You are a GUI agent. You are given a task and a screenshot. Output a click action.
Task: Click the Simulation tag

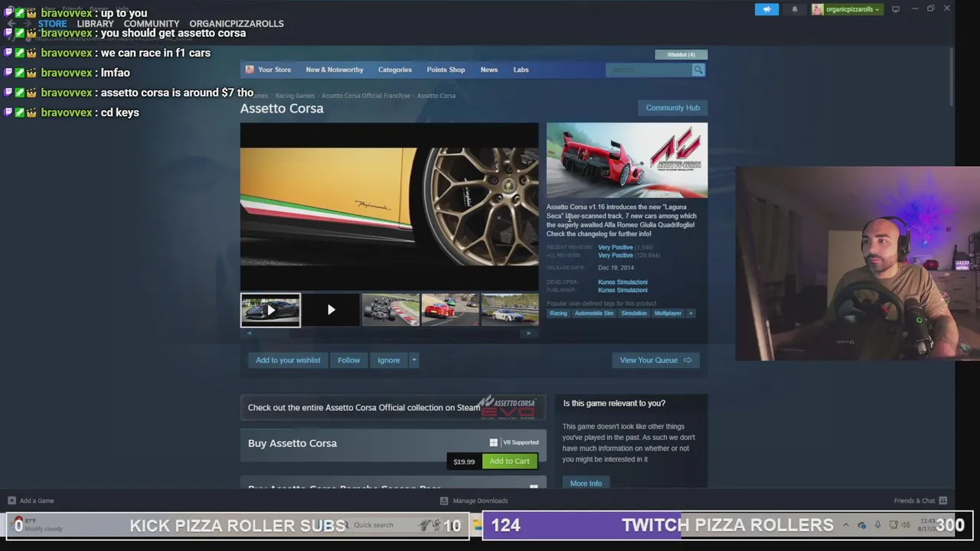634,313
